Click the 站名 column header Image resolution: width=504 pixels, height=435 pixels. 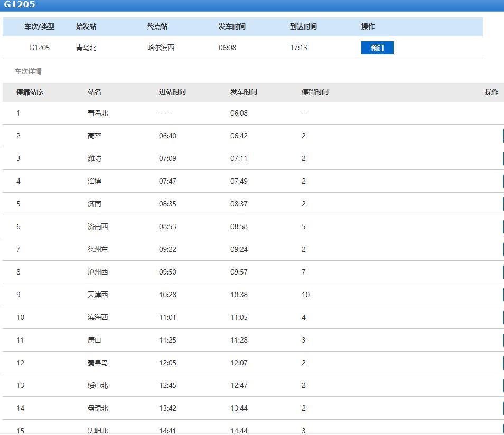point(95,92)
